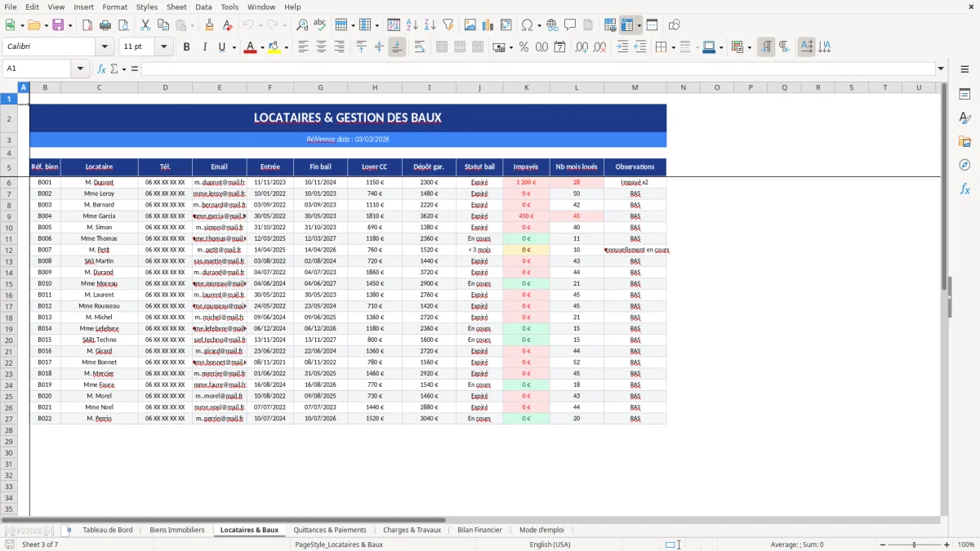This screenshot has width=980, height=551.
Task: Open the AutoFilter tool
Action: [x=448, y=24]
